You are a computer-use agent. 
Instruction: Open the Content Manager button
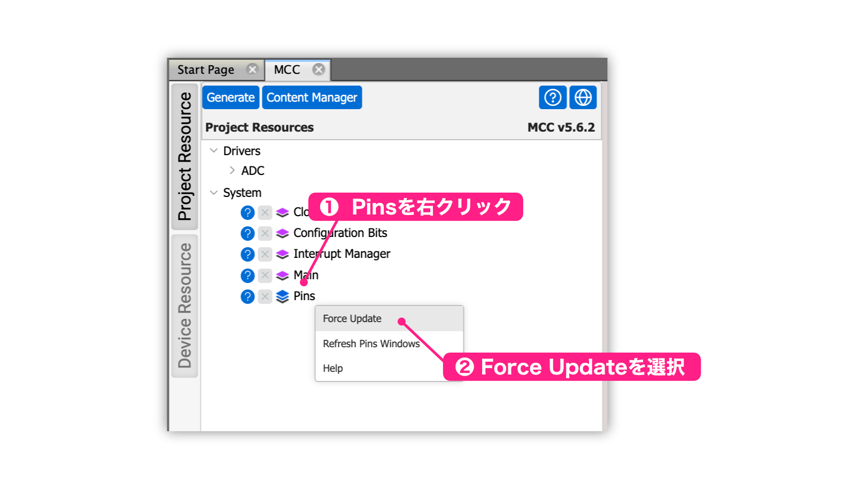click(312, 97)
